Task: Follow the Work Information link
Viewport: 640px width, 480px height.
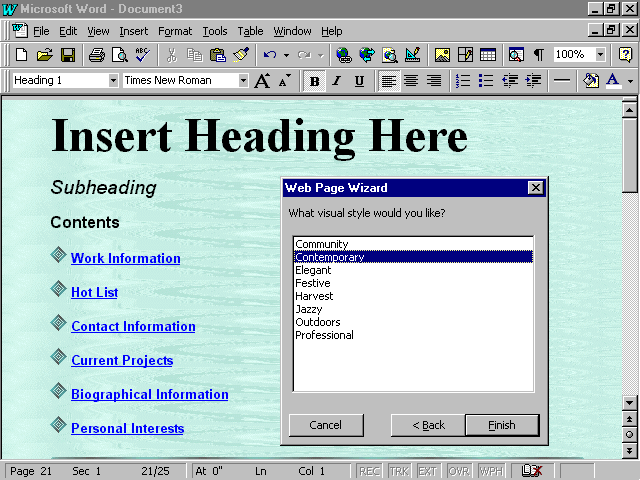Action: (x=126, y=258)
